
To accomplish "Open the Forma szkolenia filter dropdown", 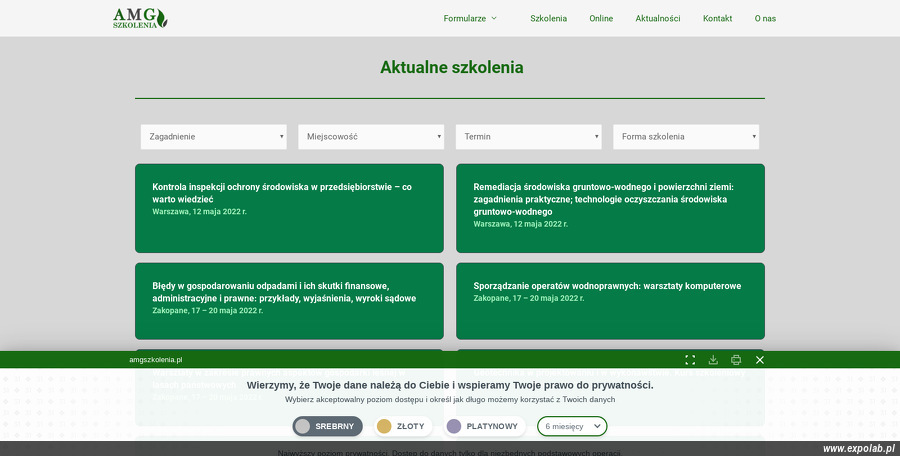I will [x=686, y=137].
